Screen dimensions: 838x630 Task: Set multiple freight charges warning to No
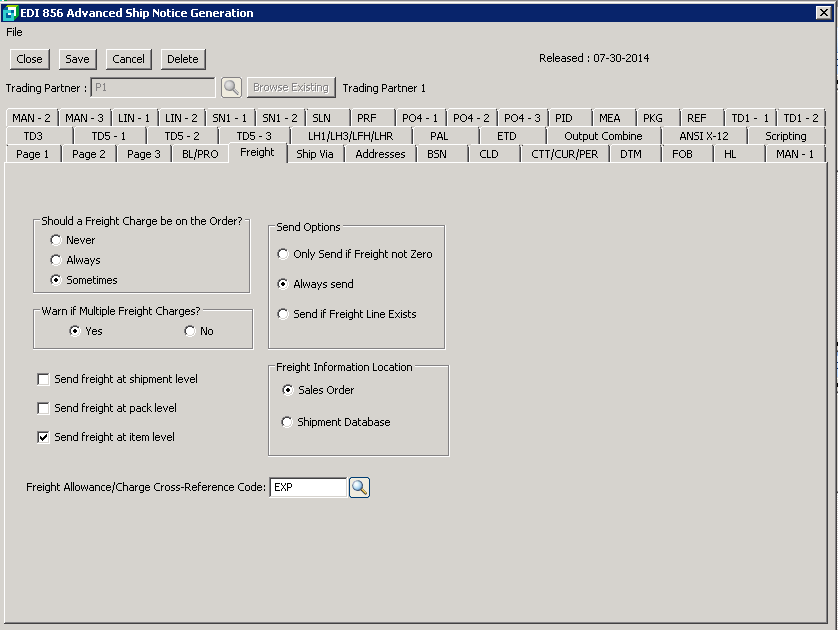pyautogui.click(x=190, y=331)
